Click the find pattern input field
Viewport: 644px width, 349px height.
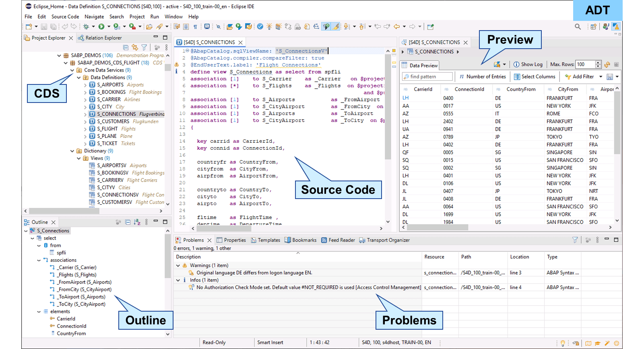click(x=427, y=77)
